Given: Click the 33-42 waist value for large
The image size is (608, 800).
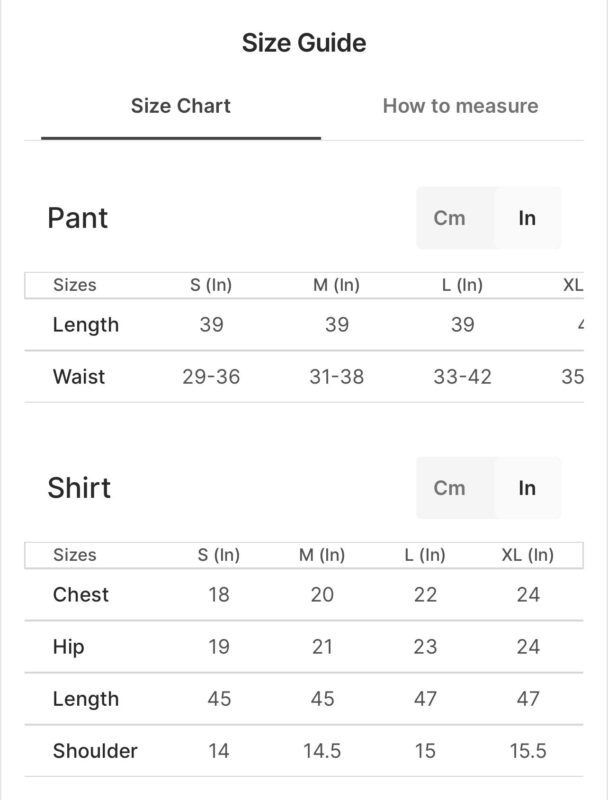Looking at the screenshot, I should tap(462, 377).
